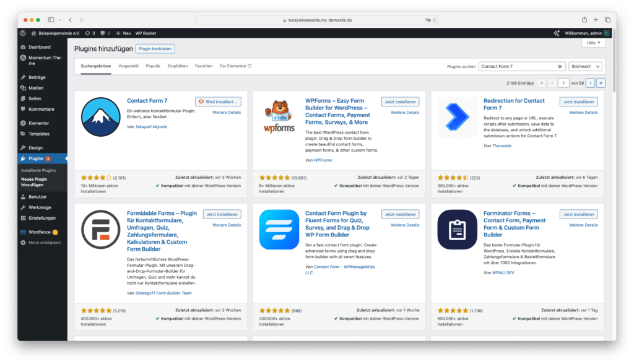Open the Stichwort search type dropdown

coord(585,67)
